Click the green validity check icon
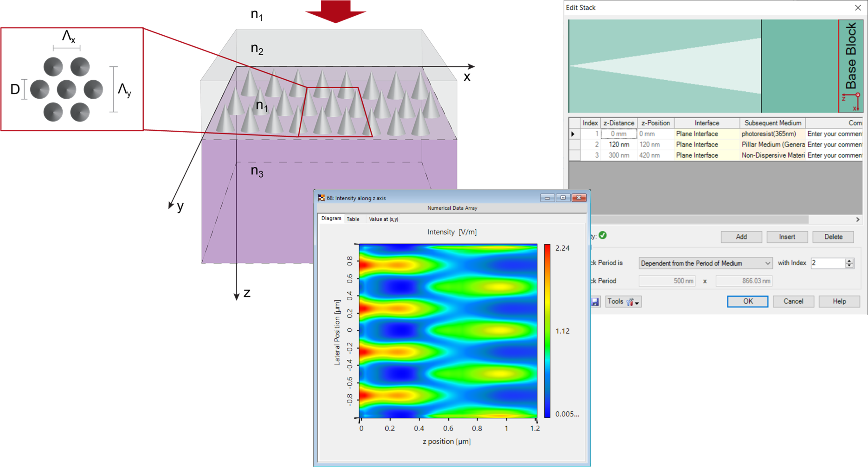The height and width of the screenshot is (467, 868). point(603,235)
